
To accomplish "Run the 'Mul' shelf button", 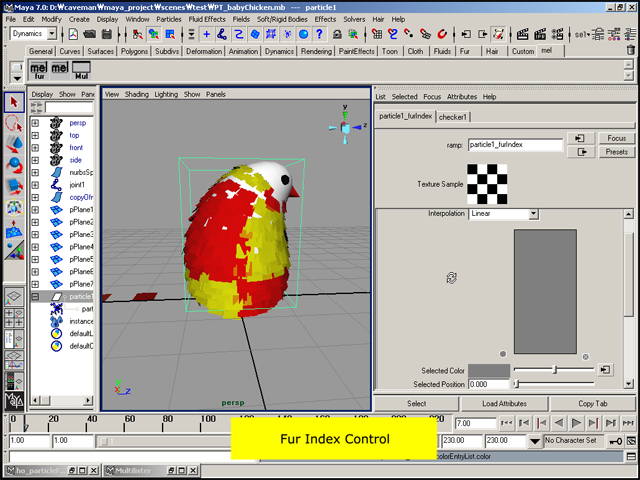I will 81,71.
